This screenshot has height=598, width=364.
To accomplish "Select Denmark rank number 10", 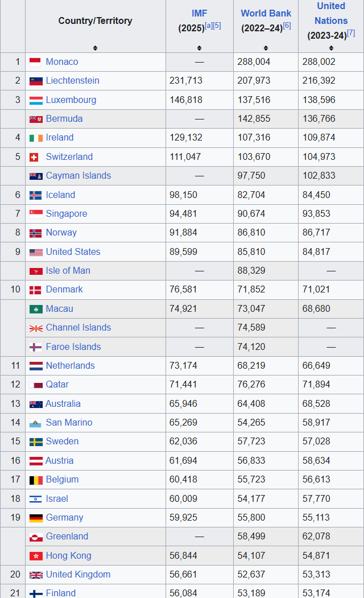I will (15, 290).
